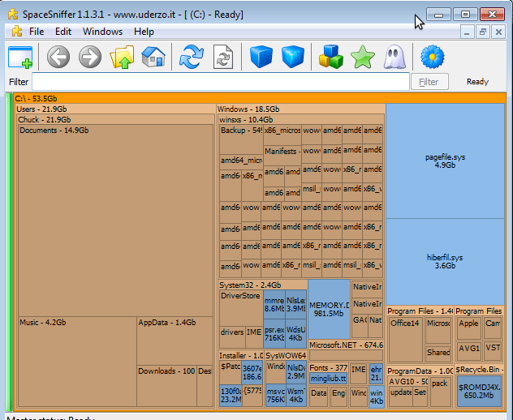Image resolution: width=513 pixels, height=420 pixels.
Task: Restore the inner child window
Action: [483, 32]
